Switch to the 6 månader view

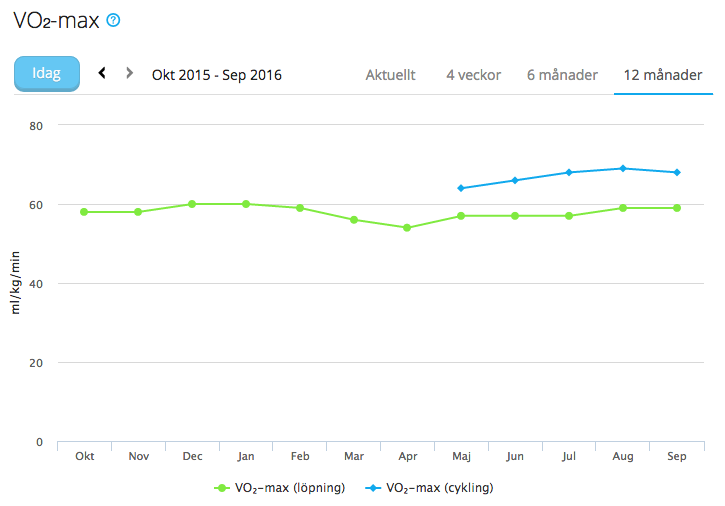(x=562, y=75)
